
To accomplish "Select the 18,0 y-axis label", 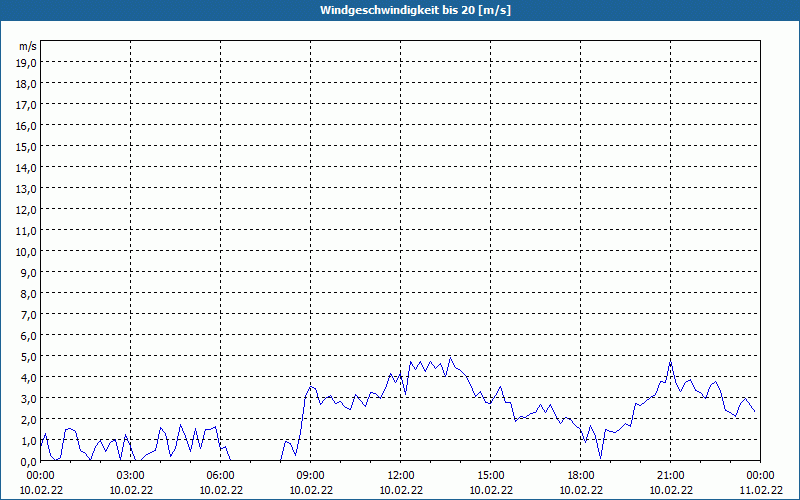I will pyautogui.click(x=27, y=83).
